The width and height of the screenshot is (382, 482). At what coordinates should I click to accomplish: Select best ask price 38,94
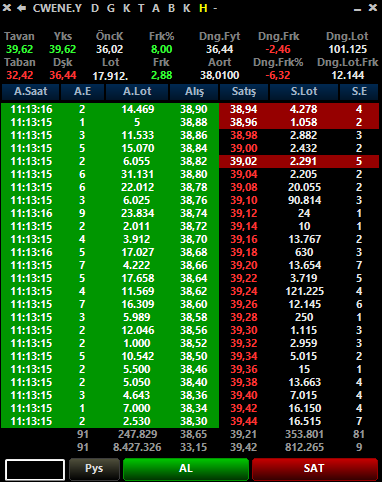(244, 109)
